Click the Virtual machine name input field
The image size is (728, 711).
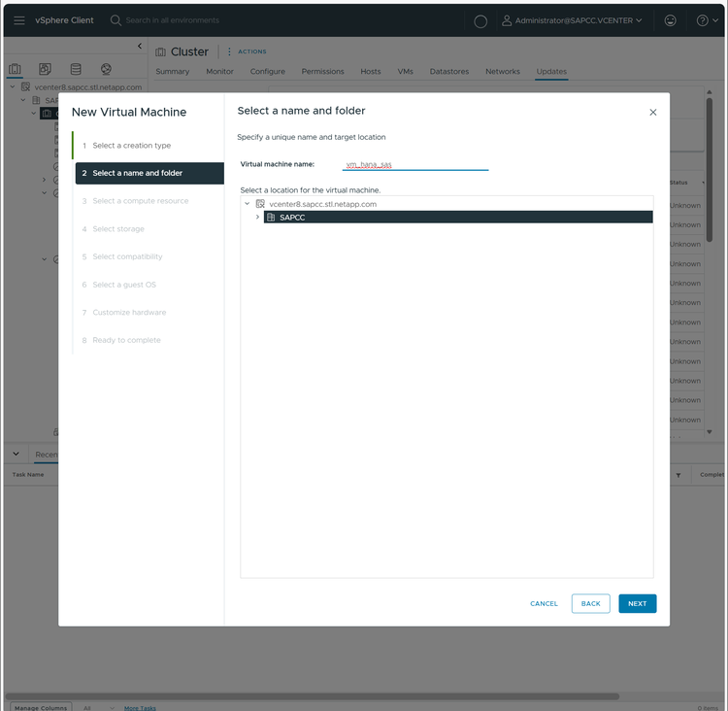pos(415,164)
